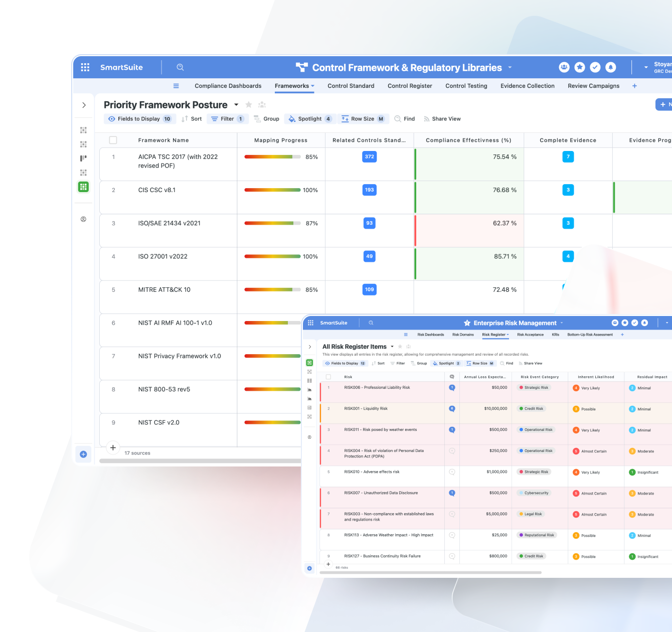Viewport: 672px width, 632px height.
Task: Click the 372 related controls badge
Action: [x=370, y=157]
